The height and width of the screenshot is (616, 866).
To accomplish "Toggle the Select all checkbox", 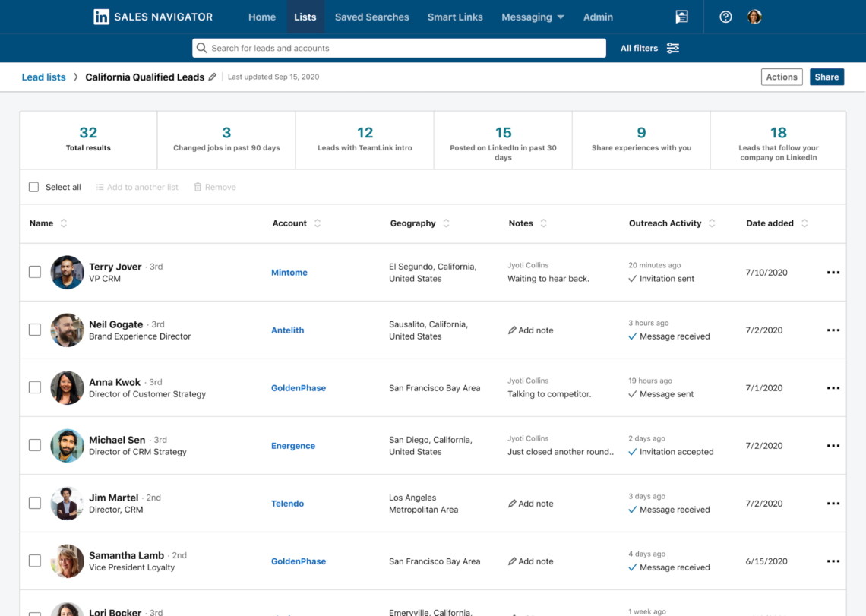I will click(x=33, y=186).
